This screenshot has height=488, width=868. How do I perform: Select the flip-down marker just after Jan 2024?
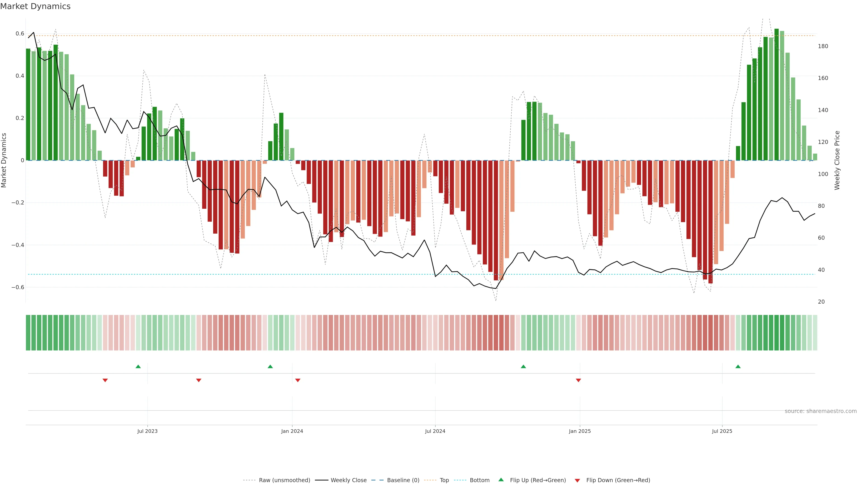297,380
